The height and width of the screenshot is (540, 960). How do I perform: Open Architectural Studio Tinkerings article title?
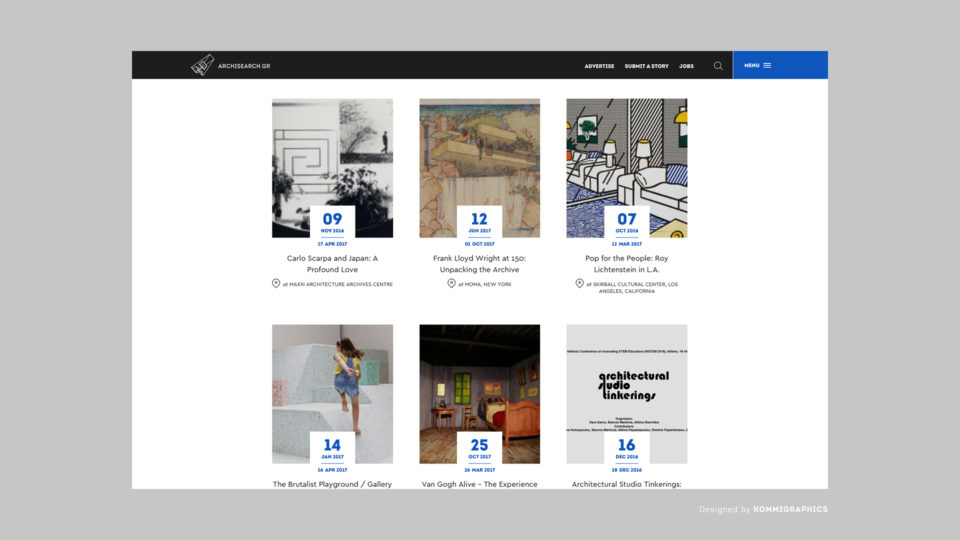pos(626,484)
